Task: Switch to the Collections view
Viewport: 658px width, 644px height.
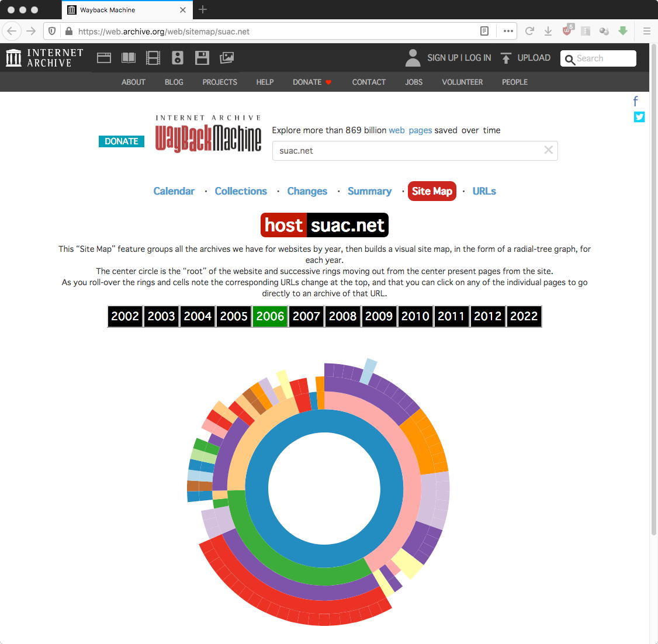Action: click(x=241, y=191)
